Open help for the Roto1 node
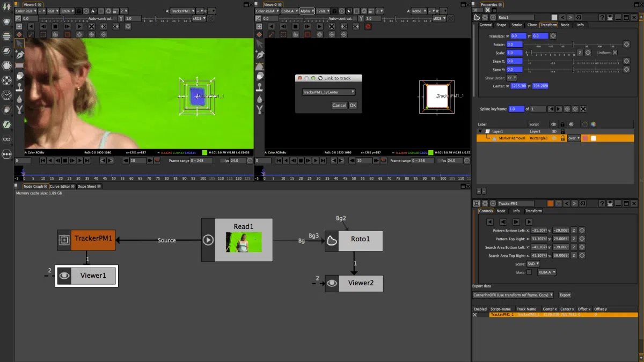 coord(602,17)
